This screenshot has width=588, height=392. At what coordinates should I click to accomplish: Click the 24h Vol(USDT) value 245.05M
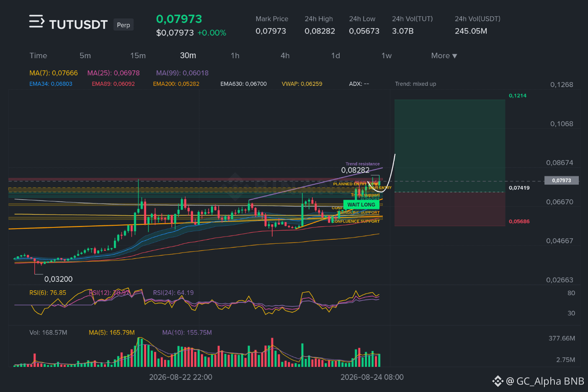pyautogui.click(x=471, y=31)
